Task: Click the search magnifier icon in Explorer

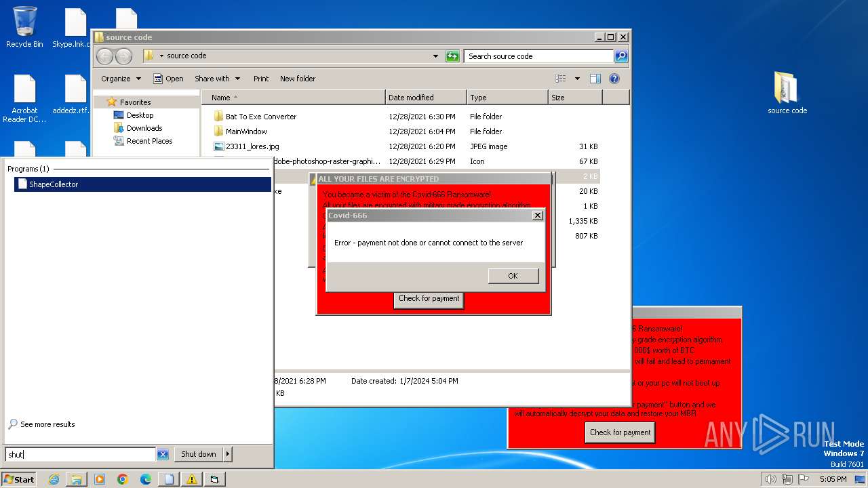Action: 620,56
